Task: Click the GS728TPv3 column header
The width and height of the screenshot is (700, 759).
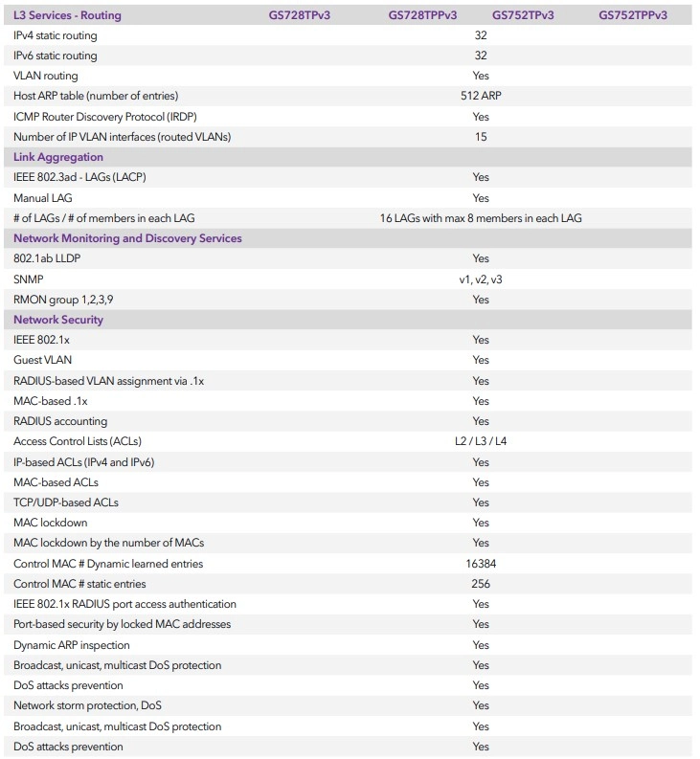Action: pos(300,15)
